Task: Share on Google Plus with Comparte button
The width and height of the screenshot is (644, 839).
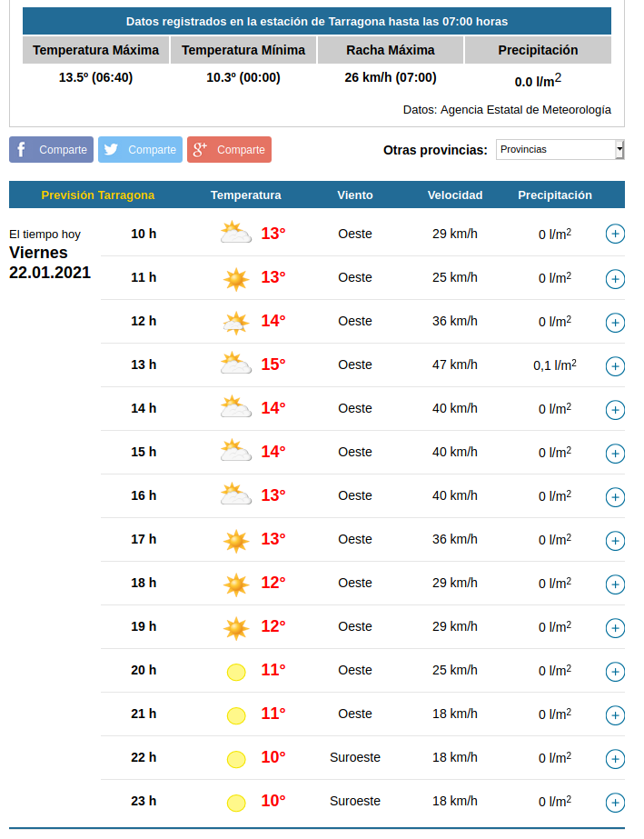Action: (229, 150)
